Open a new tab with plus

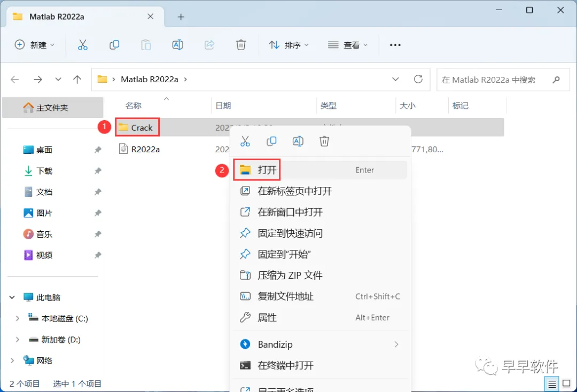181,17
